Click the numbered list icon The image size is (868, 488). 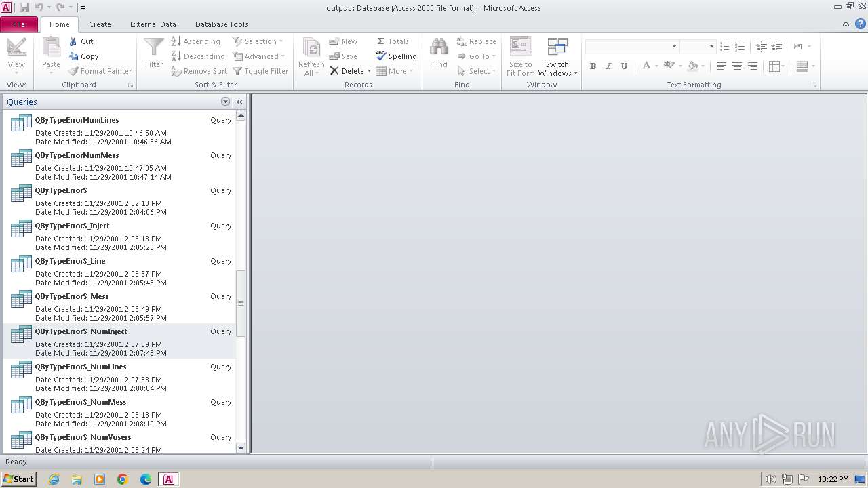pyautogui.click(x=740, y=47)
